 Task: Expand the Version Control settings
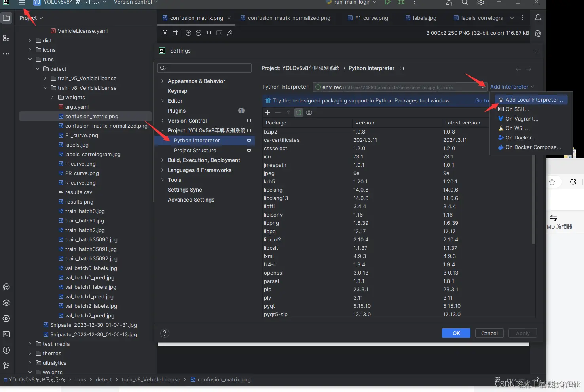click(x=162, y=121)
